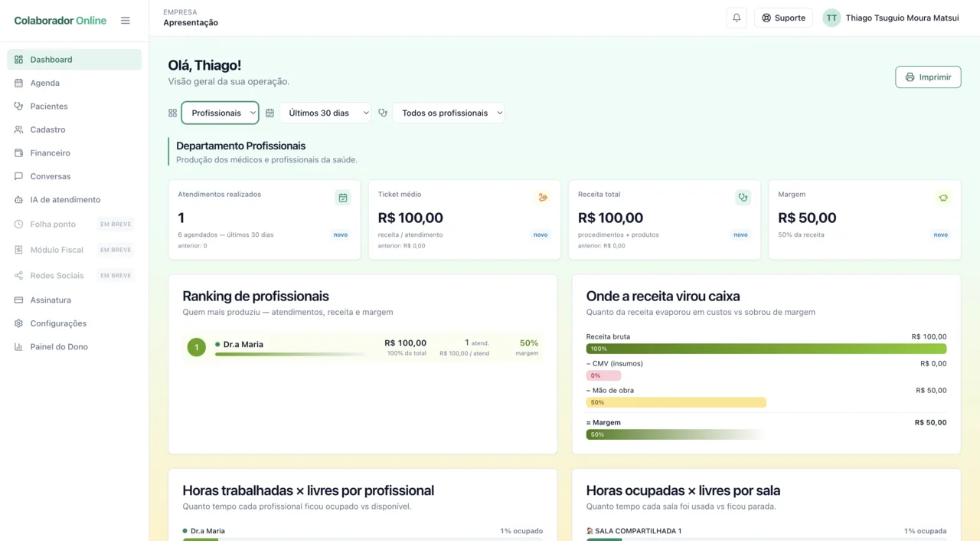Open Dashboard in the sidebar

coord(74,60)
